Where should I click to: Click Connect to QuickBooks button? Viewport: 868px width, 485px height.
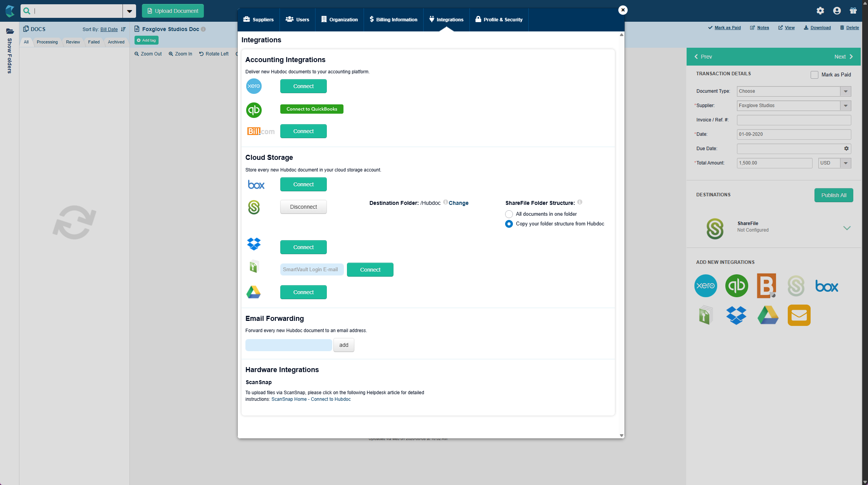point(312,109)
